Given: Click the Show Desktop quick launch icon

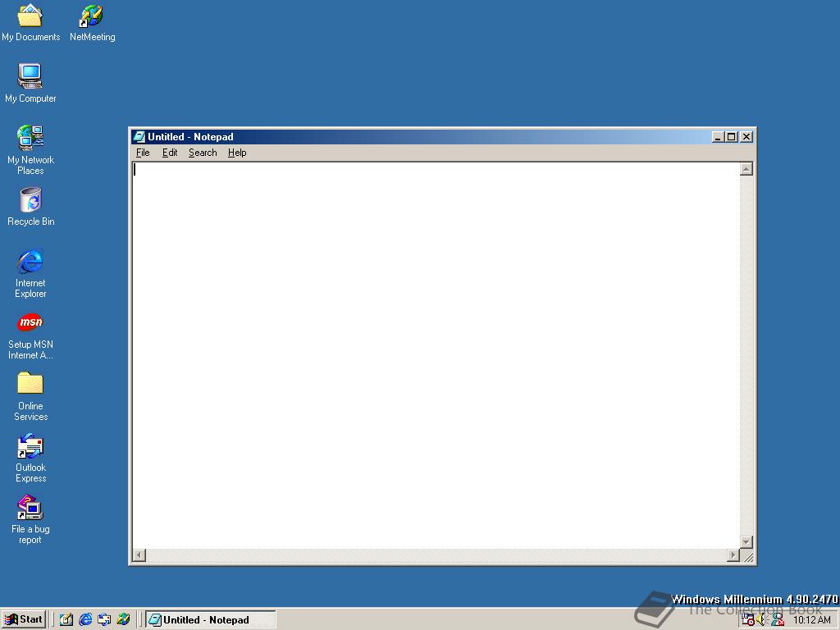Looking at the screenshot, I should [66, 619].
